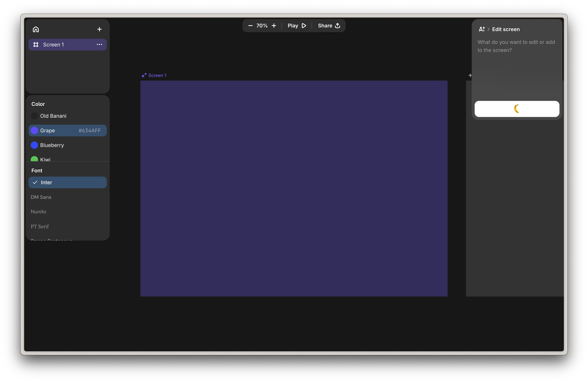Click the sparkle icon next to Screen 1 label
Viewport: 588px width, 382px height.
[x=144, y=75]
